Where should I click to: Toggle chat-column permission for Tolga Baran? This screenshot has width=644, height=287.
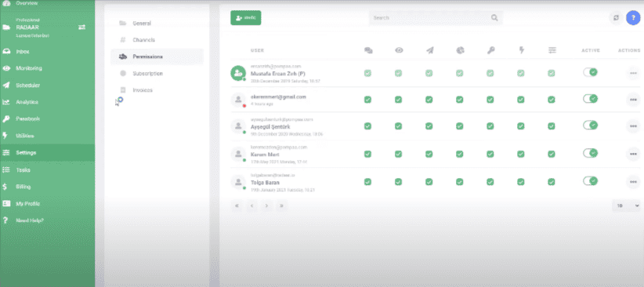tap(367, 182)
